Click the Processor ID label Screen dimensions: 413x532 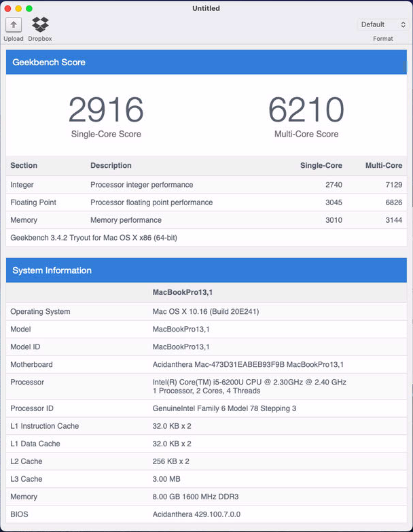[32, 408]
